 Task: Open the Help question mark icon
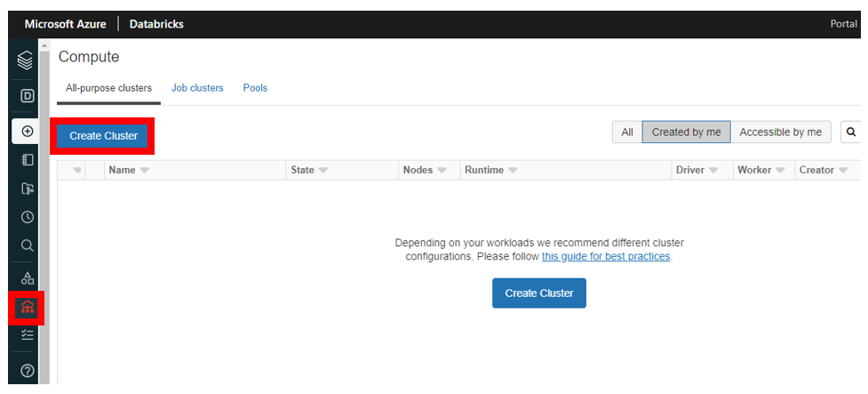(x=28, y=371)
